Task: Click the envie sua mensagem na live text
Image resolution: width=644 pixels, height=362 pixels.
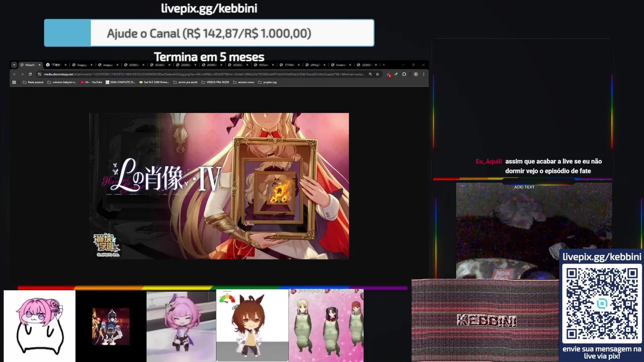Action: (x=602, y=352)
